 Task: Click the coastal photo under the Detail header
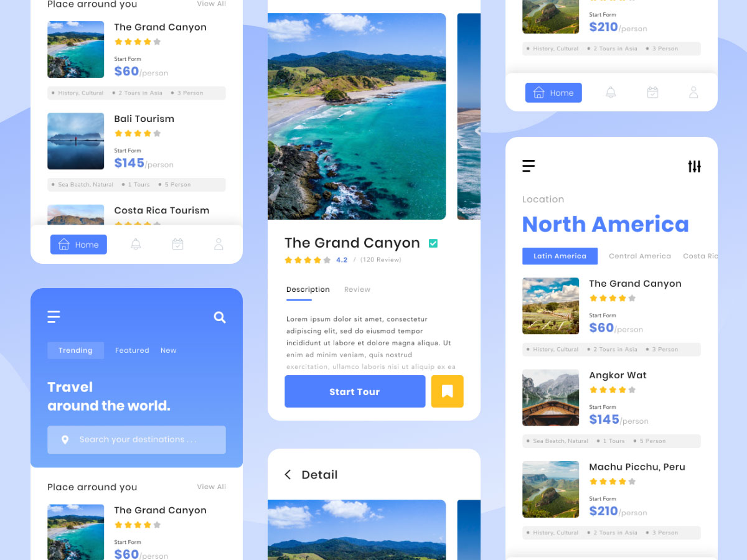click(357, 530)
